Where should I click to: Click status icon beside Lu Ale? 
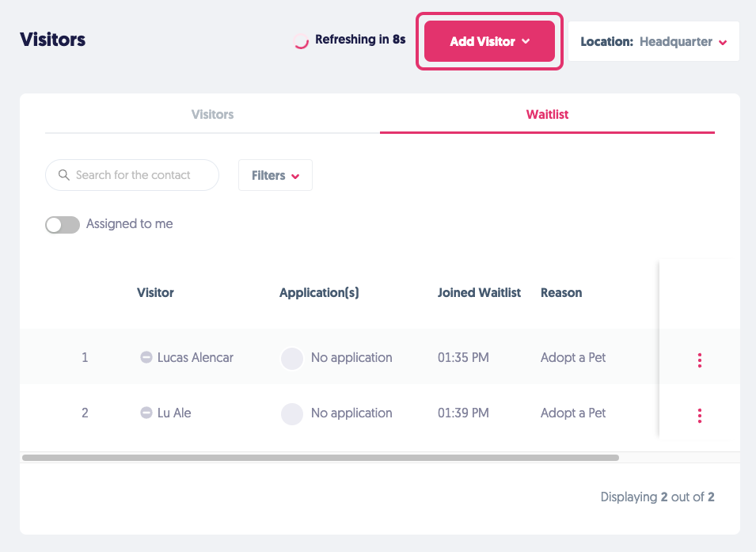click(x=146, y=413)
